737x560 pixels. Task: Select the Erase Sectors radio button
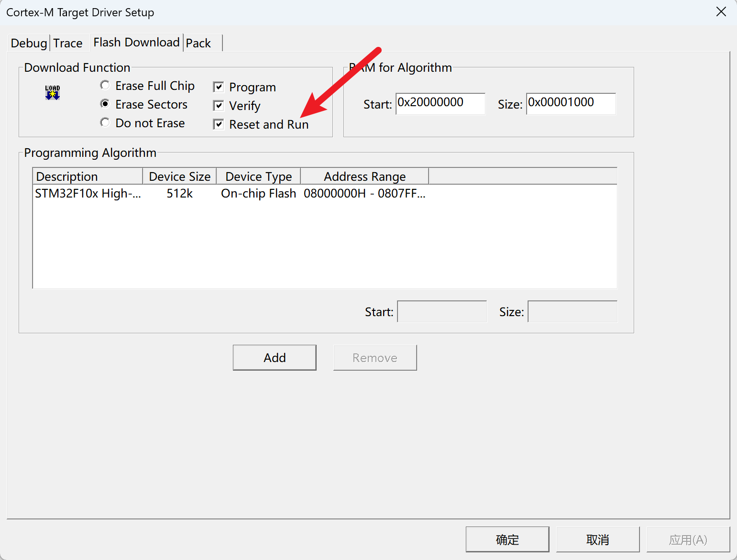105,104
